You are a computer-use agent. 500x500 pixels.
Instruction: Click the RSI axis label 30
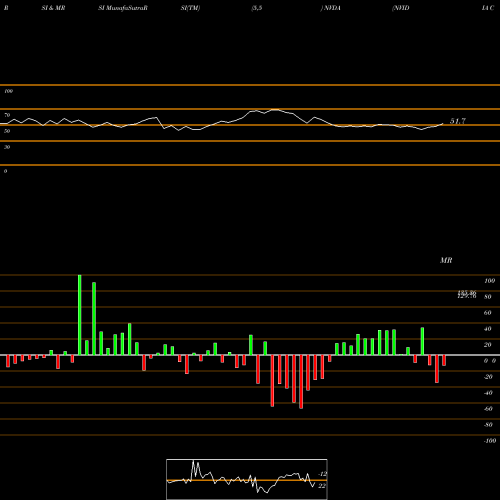point(7,147)
